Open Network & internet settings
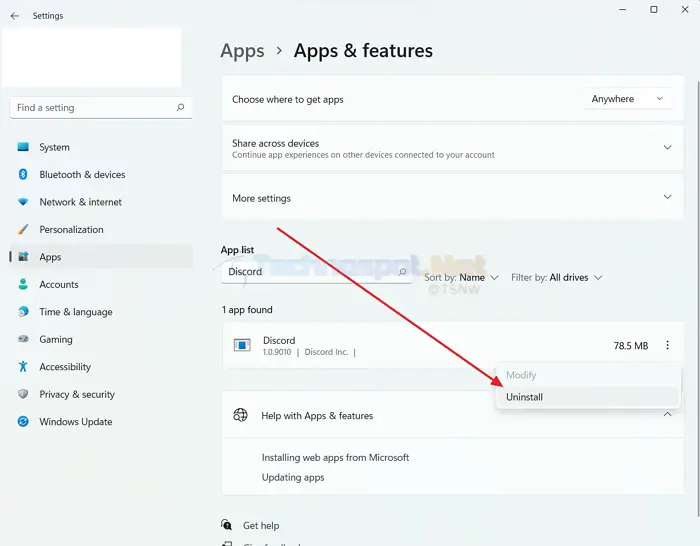Viewport: 700px width, 546px height. (x=101, y=202)
